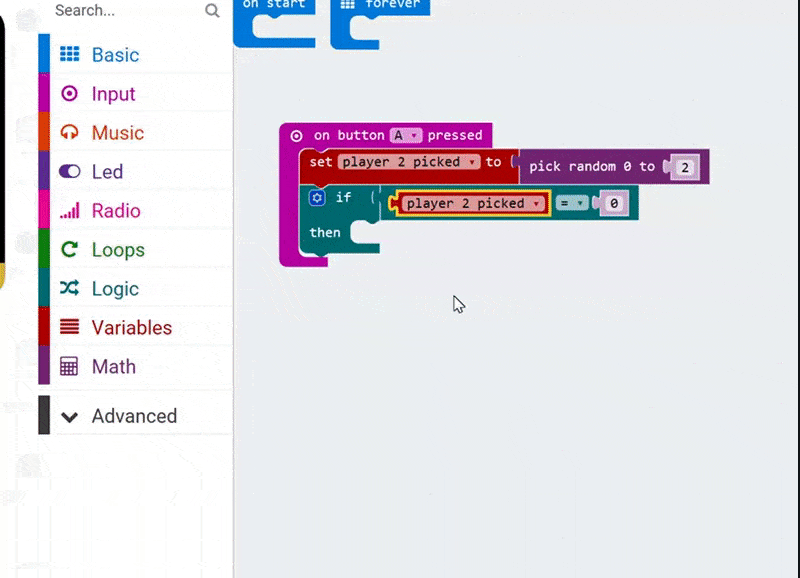Viewport: 800px width, 578px height.
Task: Click the Loops refresh arrow icon
Action: (x=69, y=250)
